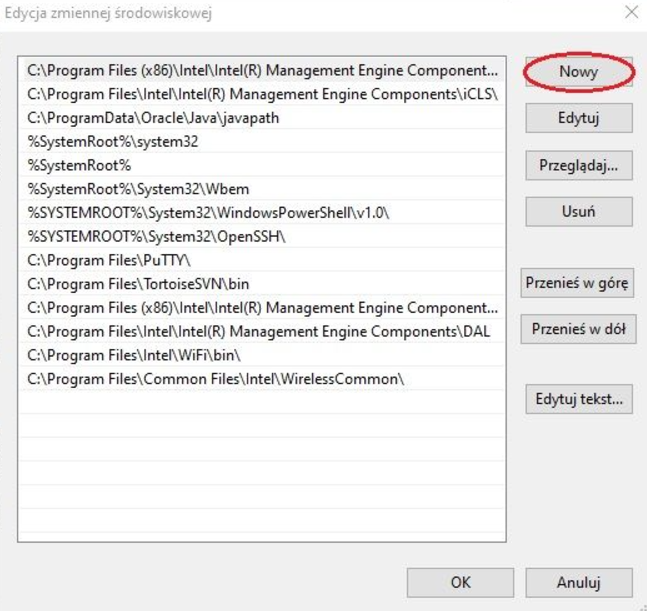Delete entry with the Usuń button
This screenshot has height=611, width=647.
(578, 211)
